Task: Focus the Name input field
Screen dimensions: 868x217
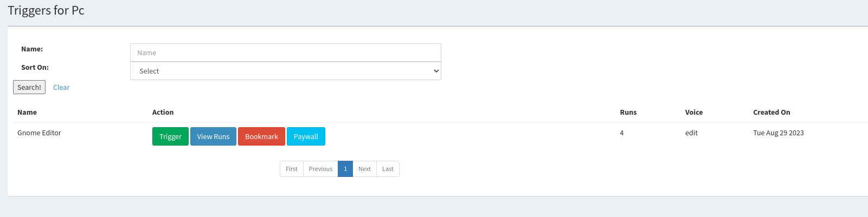Action: click(x=286, y=52)
